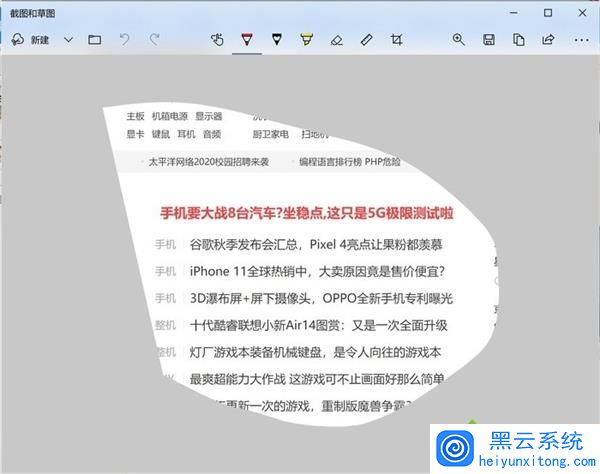
Task: Select the black pencil tool
Action: point(277,40)
